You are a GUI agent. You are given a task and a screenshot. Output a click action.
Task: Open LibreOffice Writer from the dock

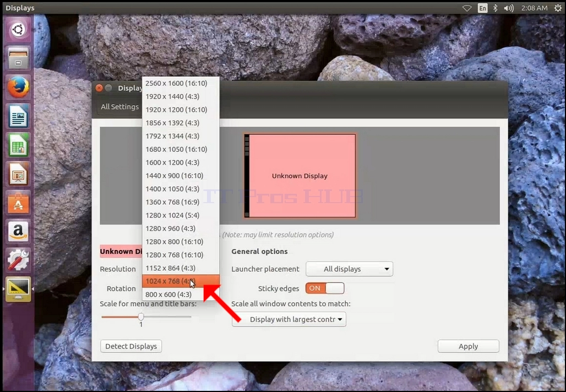[x=18, y=116]
